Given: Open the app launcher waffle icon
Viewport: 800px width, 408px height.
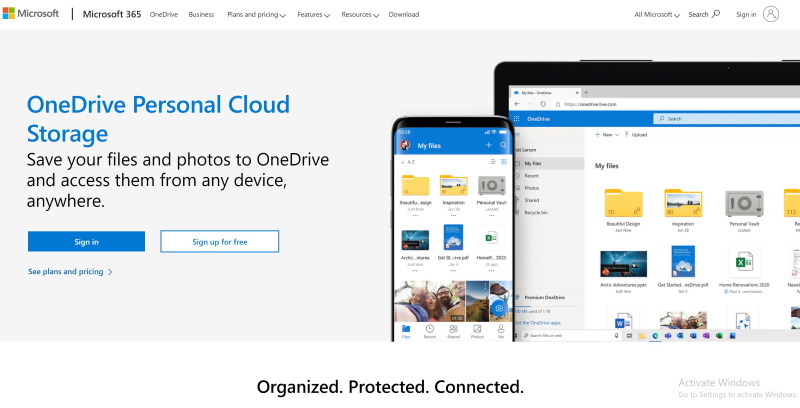Looking at the screenshot, I should (516, 119).
